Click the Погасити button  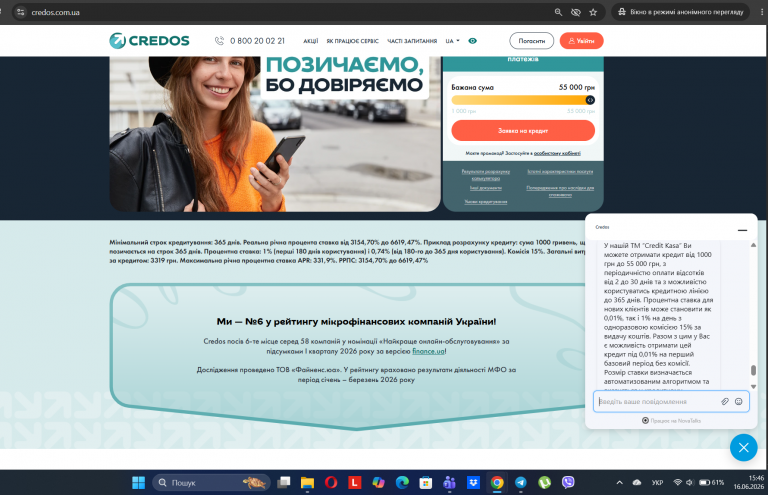tap(531, 41)
